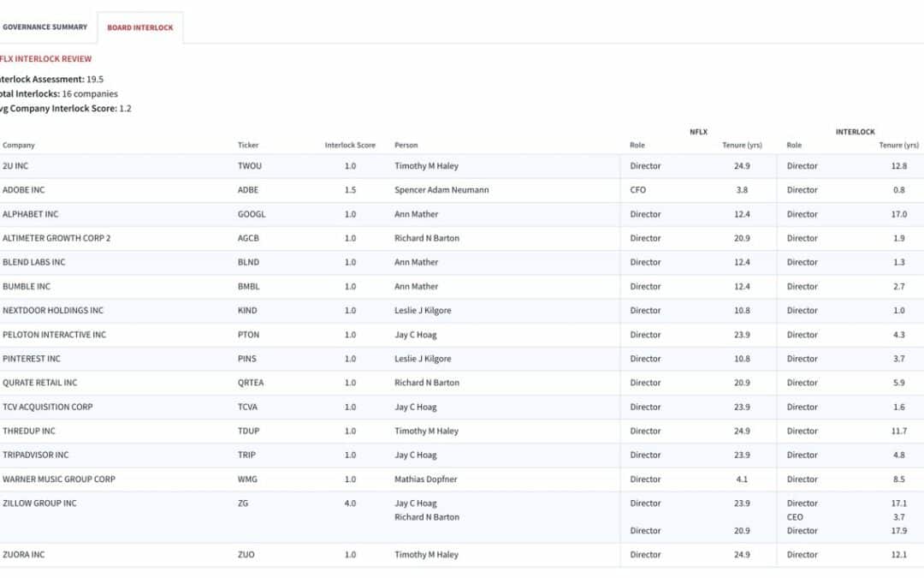The width and height of the screenshot is (924, 578).
Task: Click Mathias Dopfner person name
Action: tap(425, 480)
